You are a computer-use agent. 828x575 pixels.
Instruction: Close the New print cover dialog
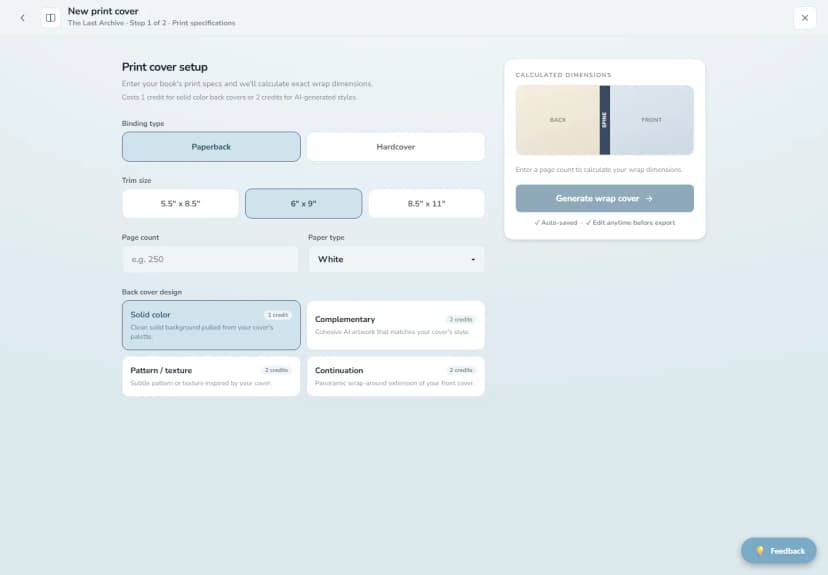(x=805, y=18)
